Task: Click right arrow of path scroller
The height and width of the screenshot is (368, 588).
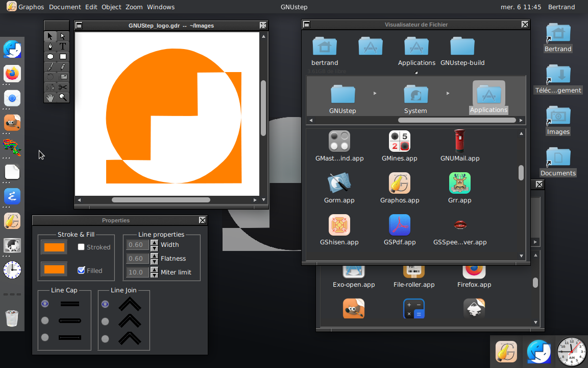Action: 521,120
